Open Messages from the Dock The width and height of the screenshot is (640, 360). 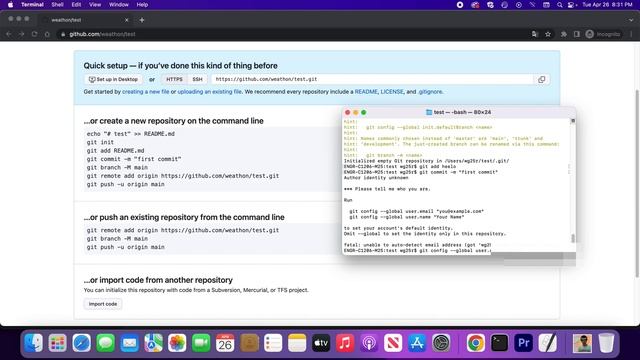(x=106, y=343)
